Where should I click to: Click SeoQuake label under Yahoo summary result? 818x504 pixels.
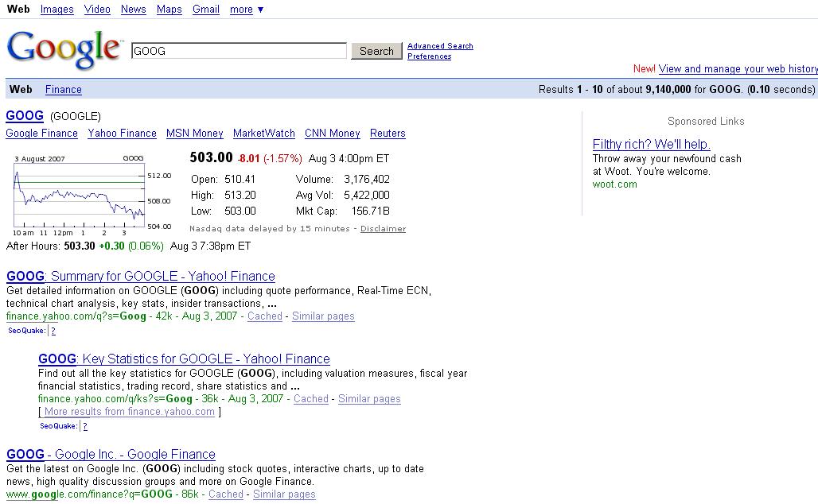click(26, 331)
